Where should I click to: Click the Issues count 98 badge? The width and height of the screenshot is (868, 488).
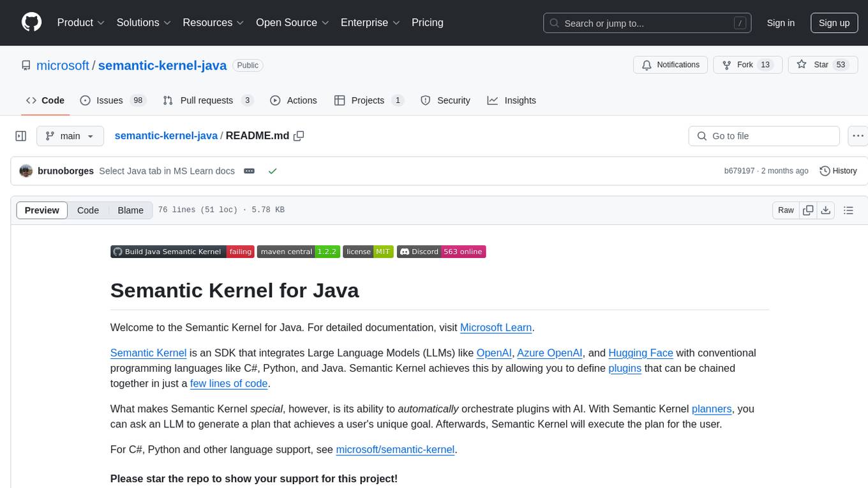(x=137, y=100)
